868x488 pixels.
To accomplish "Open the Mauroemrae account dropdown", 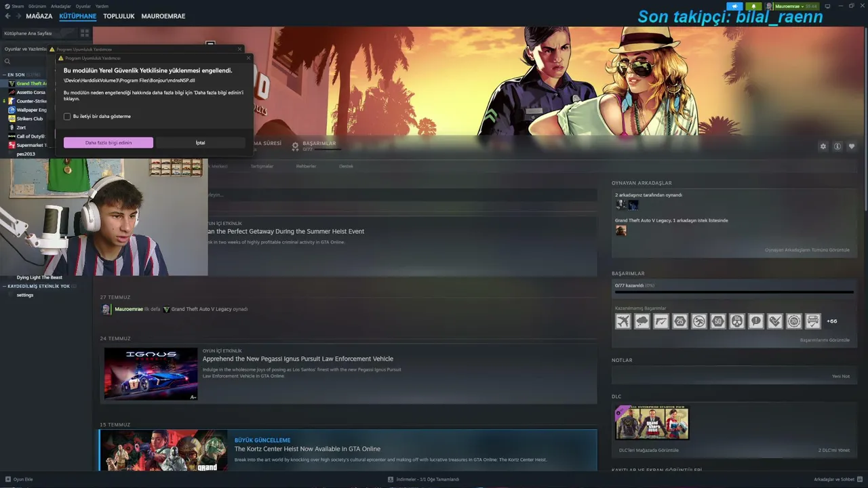I will click(791, 6).
